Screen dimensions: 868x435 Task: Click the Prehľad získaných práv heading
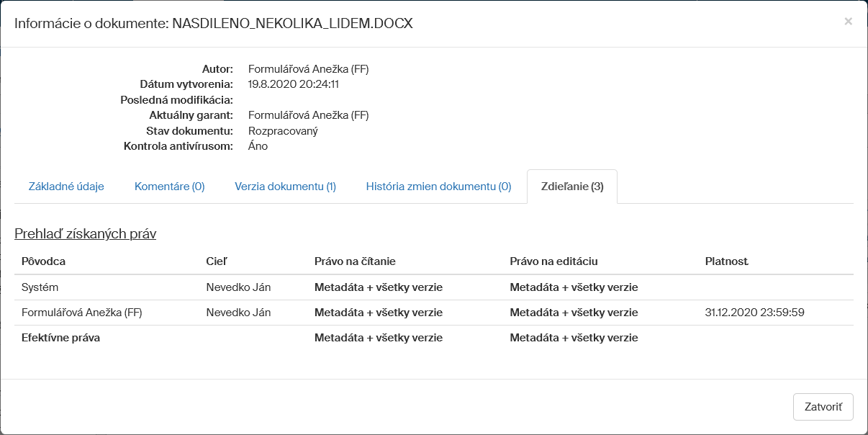click(85, 234)
